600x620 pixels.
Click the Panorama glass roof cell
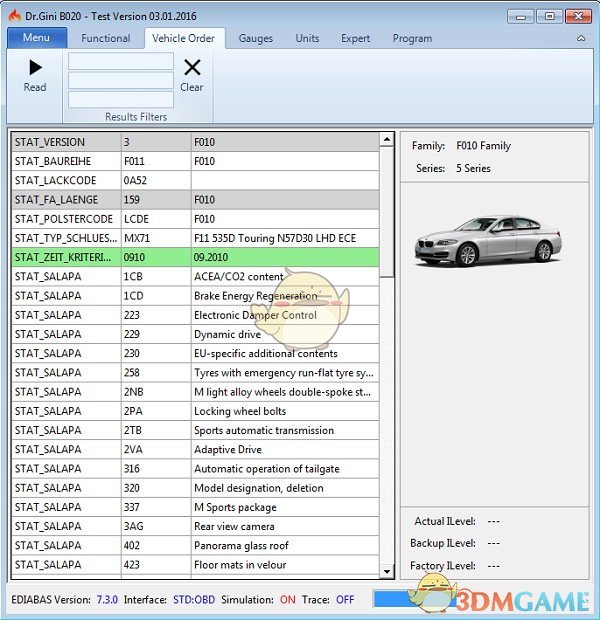tap(285, 545)
